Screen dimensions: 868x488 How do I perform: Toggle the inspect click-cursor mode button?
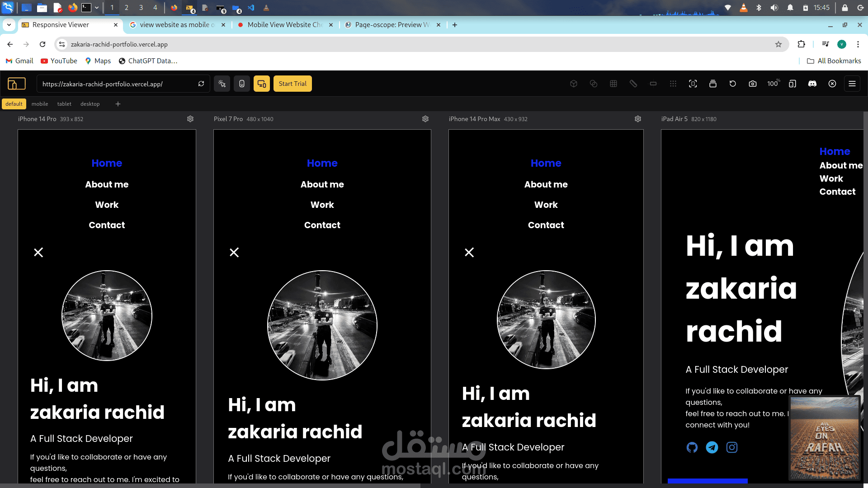tap(222, 84)
